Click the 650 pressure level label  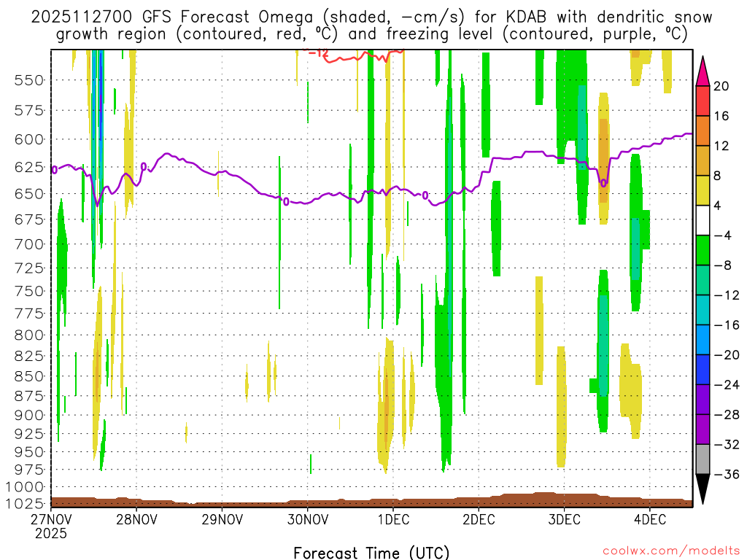28,194
